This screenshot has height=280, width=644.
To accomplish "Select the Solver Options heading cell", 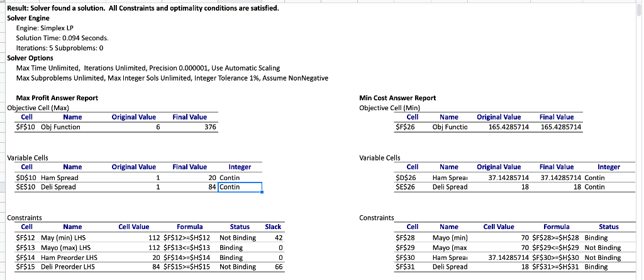I will (x=30, y=58).
